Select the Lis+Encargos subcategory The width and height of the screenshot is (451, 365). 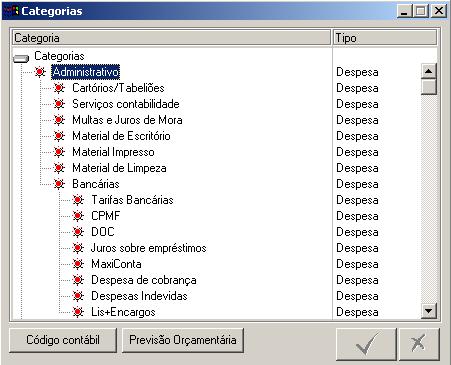click(x=123, y=312)
